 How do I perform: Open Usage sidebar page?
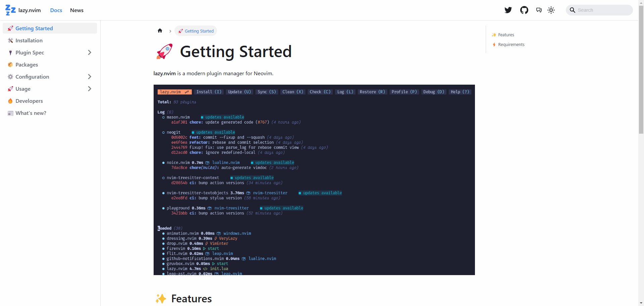pyautogui.click(x=23, y=89)
